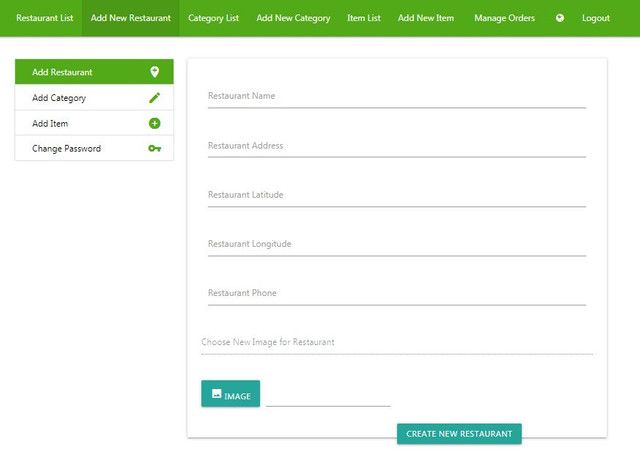Viewport: 640px width, 454px height.
Task: Click into the Restaurant Address field
Action: [396, 146]
